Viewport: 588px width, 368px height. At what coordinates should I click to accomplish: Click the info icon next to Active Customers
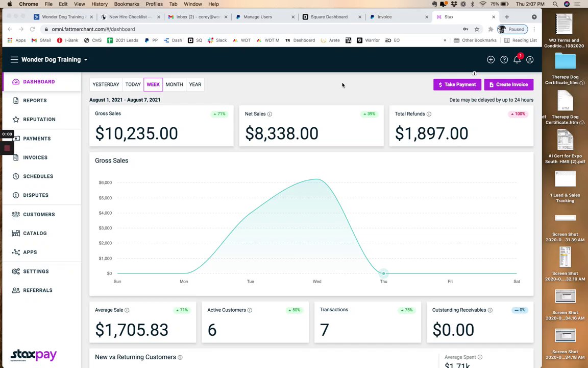click(x=250, y=310)
